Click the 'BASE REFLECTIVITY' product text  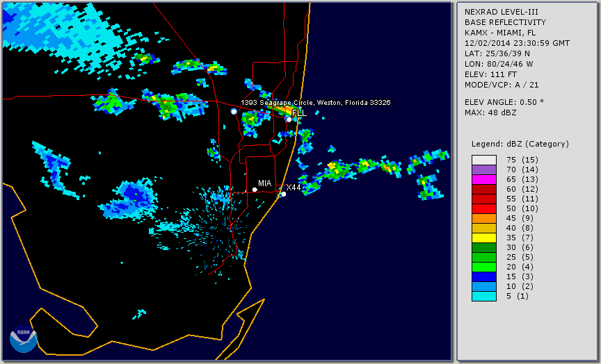coord(505,23)
